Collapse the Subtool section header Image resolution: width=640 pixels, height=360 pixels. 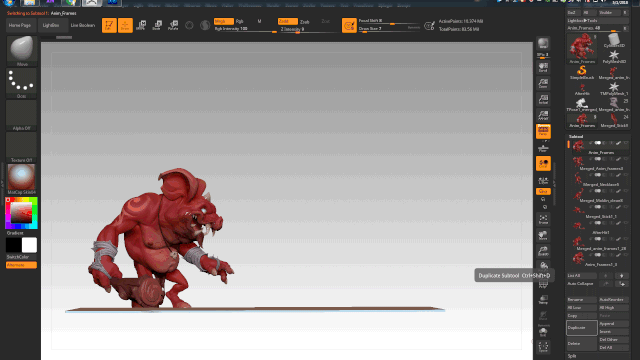coord(576,137)
